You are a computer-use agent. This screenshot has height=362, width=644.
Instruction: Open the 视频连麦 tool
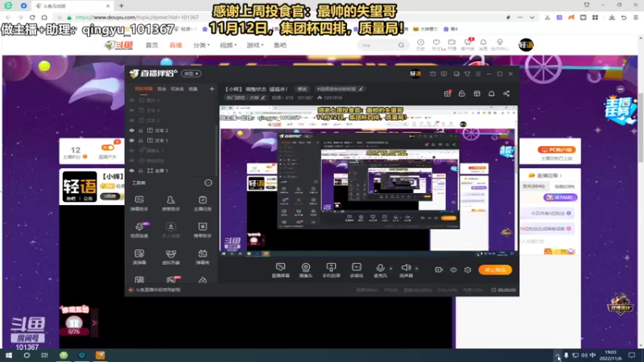[x=139, y=230]
